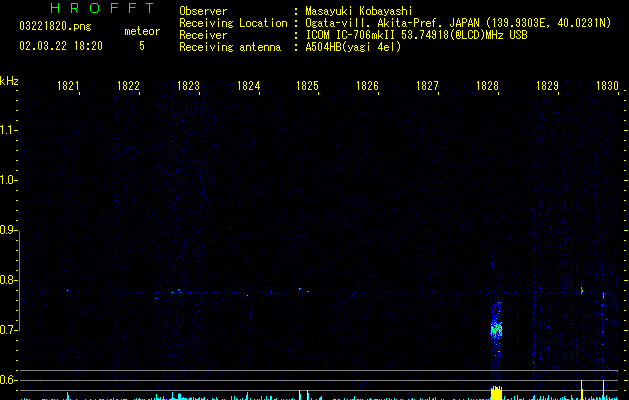
Task: Click the red echo spot after 1829
Action: click(x=582, y=290)
